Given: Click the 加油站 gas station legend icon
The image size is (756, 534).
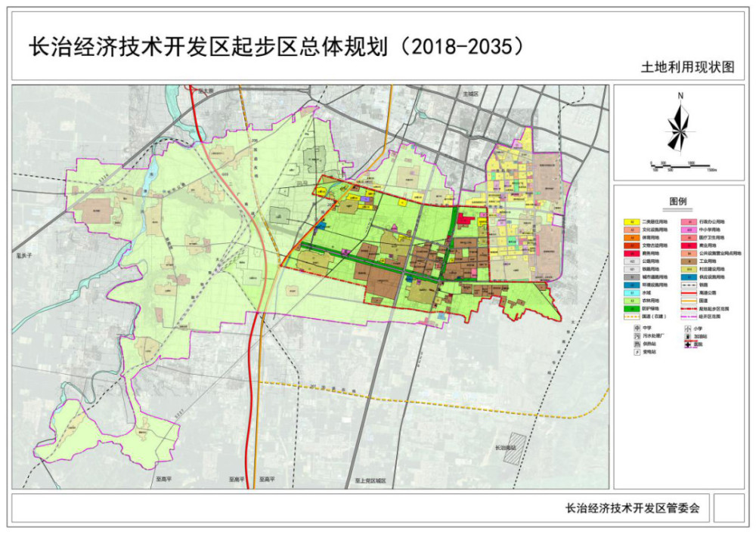Looking at the screenshot, I should click(x=688, y=336).
